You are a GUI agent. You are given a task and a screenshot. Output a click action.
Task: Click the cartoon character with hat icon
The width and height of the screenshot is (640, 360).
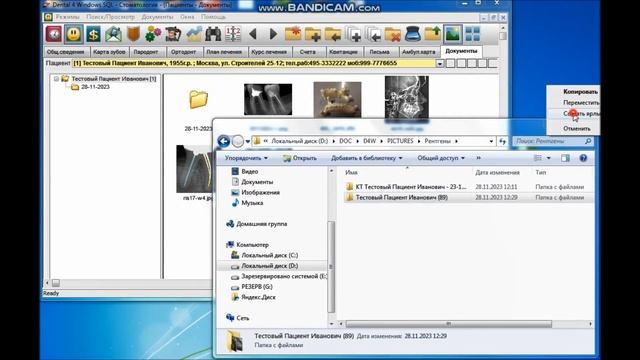[x=173, y=34]
